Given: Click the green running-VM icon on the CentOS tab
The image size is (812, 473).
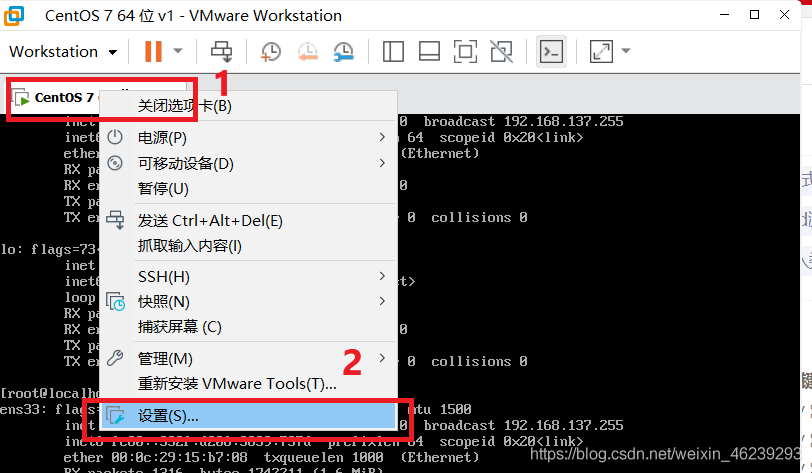Looking at the screenshot, I should [21, 97].
